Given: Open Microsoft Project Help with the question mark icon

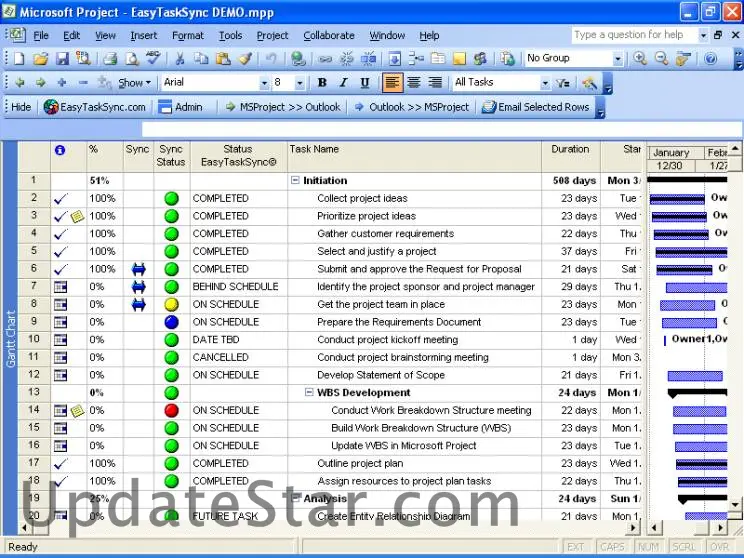Looking at the screenshot, I should point(710,59).
